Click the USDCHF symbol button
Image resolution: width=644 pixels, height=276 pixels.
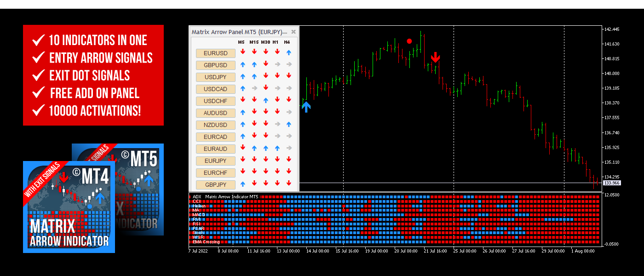pyautogui.click(x=216, y=101)
